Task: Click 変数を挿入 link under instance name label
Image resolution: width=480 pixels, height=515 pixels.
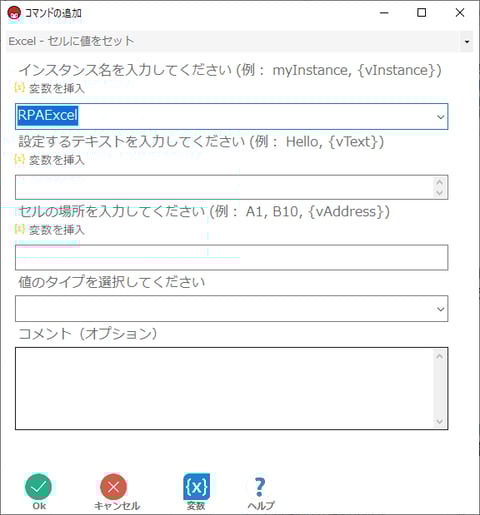Action: click(x=57, y=88)
